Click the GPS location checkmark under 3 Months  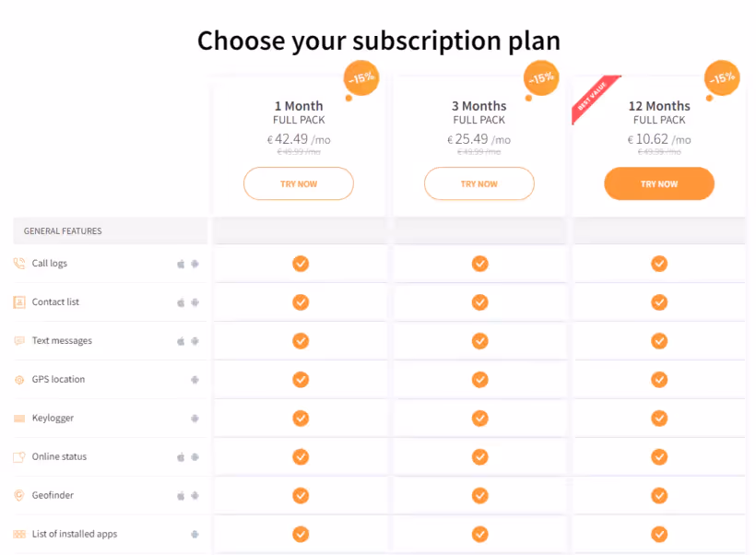click(479, 380)
